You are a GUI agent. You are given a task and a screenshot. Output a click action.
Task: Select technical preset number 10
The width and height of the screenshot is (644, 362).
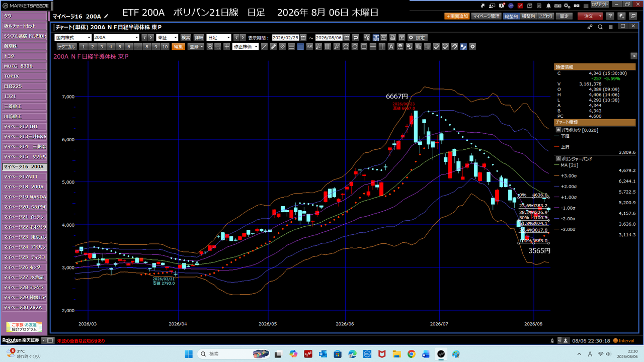(165, 47)
